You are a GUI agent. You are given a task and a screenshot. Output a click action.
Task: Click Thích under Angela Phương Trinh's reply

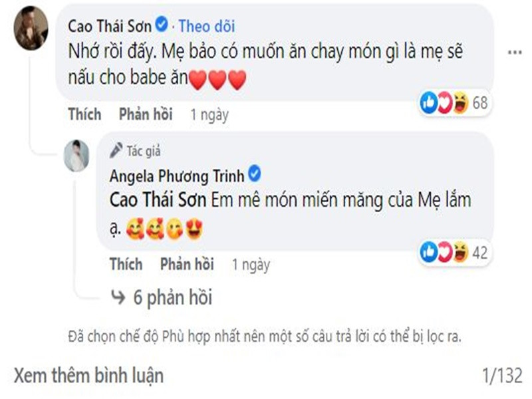pyautogui.click(x=127, y=264)
